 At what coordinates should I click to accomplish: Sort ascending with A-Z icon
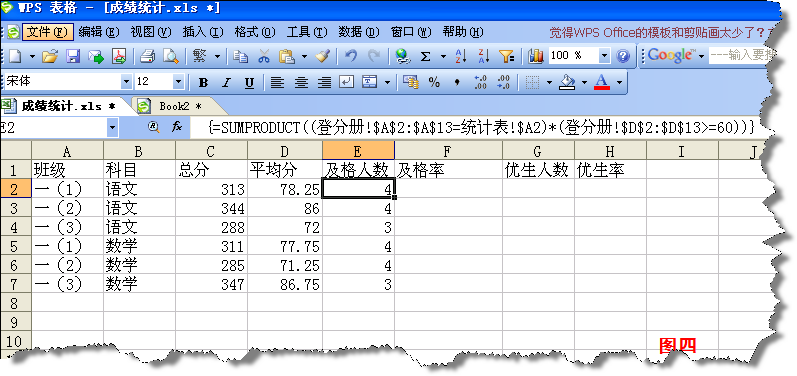pos(461,56)
